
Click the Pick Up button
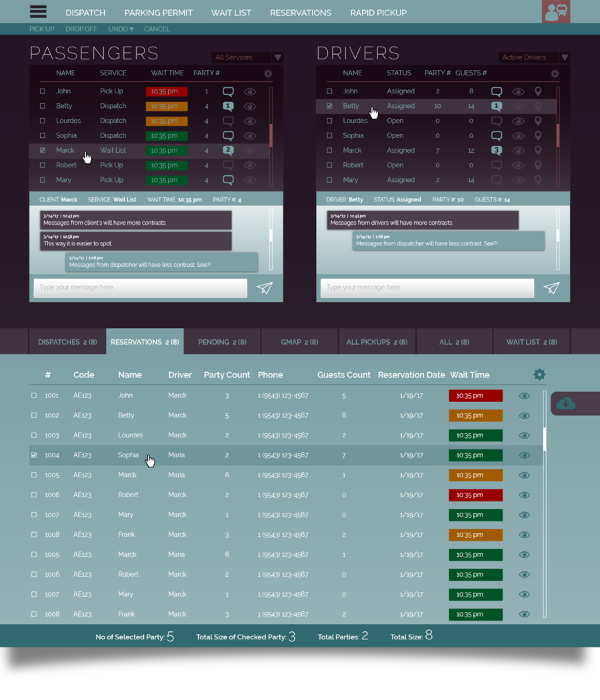41,29
